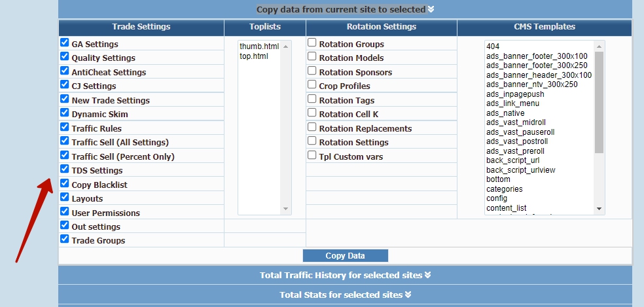The image size is (644, 307).
Task: Select ads_banner_footer_300x100 template
Action: point(539,56)
